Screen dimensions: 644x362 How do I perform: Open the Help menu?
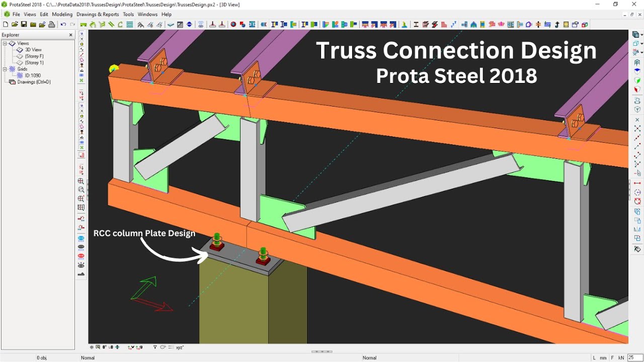click(167, 15)
